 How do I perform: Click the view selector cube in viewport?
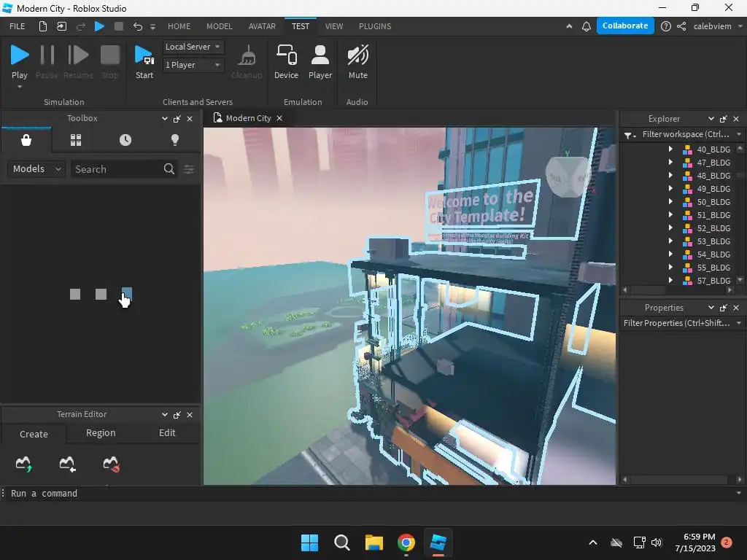click(568, 176)
